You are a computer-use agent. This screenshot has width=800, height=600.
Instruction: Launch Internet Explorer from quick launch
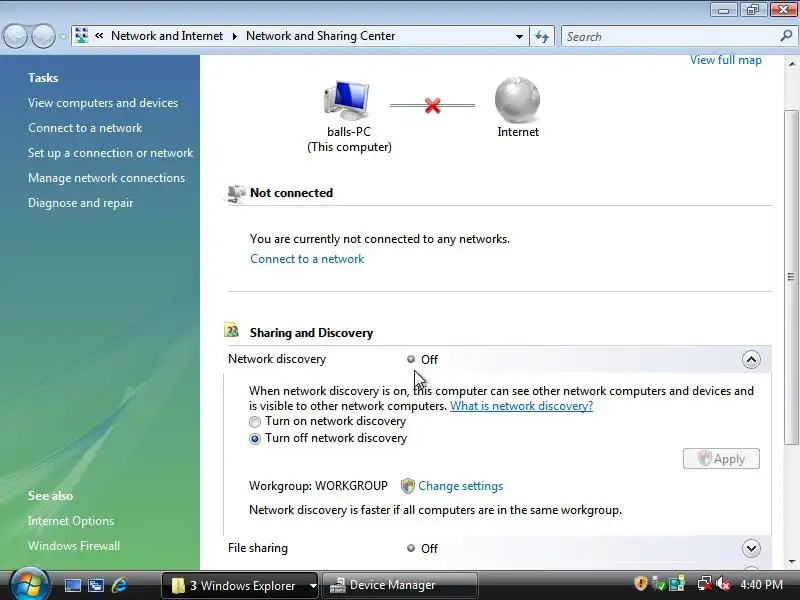click(120, 585)
